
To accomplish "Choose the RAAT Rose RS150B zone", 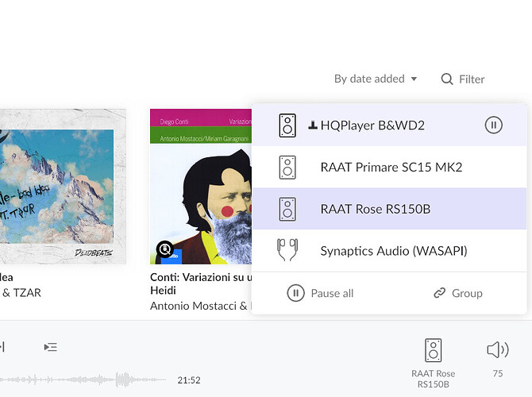I will click(x=390, y=209).
